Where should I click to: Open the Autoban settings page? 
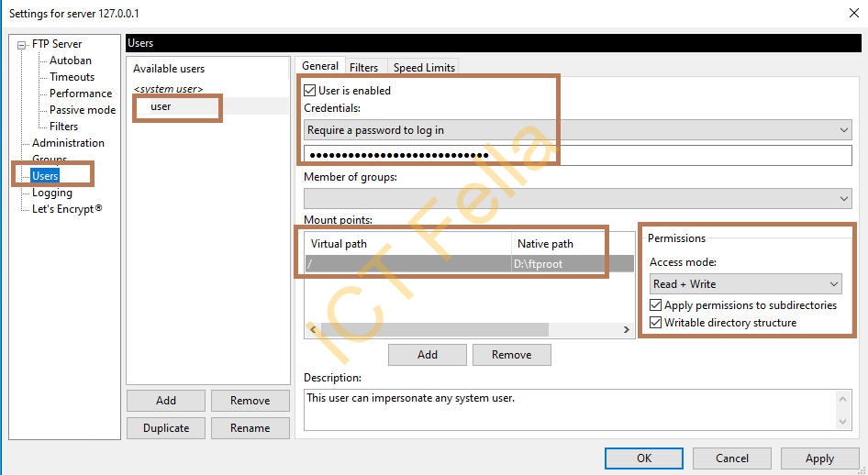pyautogui.click(x=71, y=61)
